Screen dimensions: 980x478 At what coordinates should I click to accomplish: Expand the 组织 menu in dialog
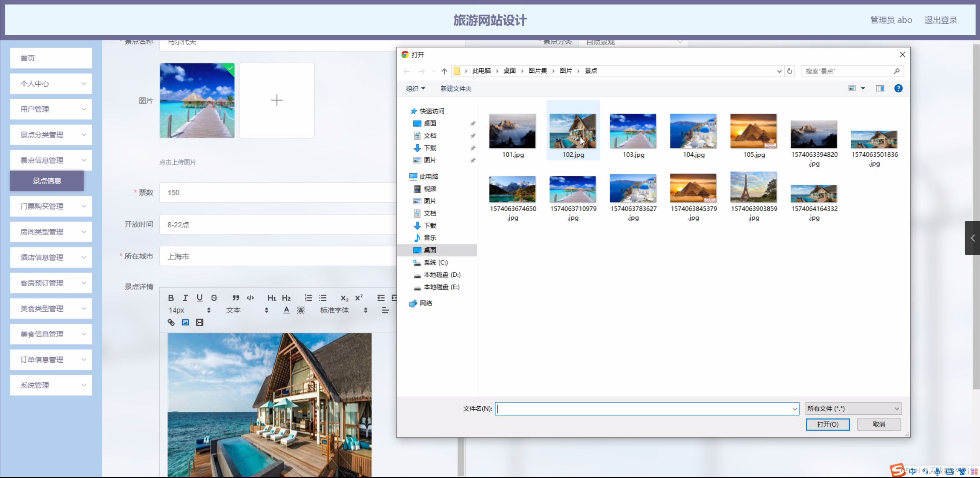[x=415, y=89]
